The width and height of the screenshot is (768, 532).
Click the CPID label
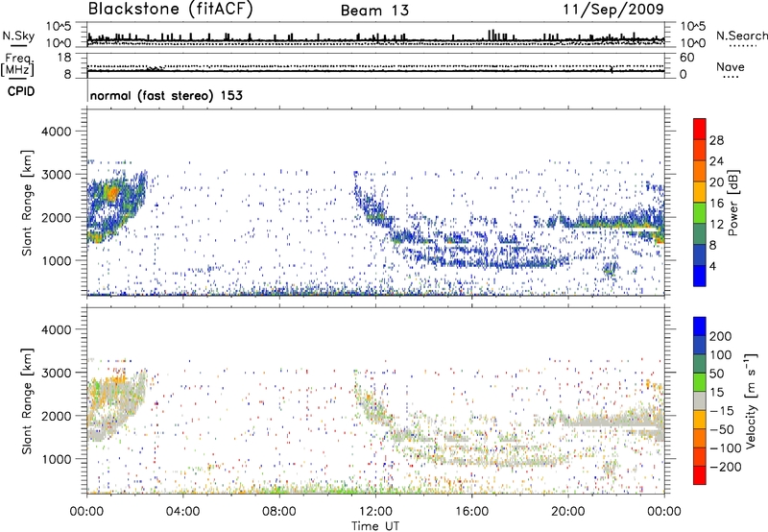pos(21,91)
